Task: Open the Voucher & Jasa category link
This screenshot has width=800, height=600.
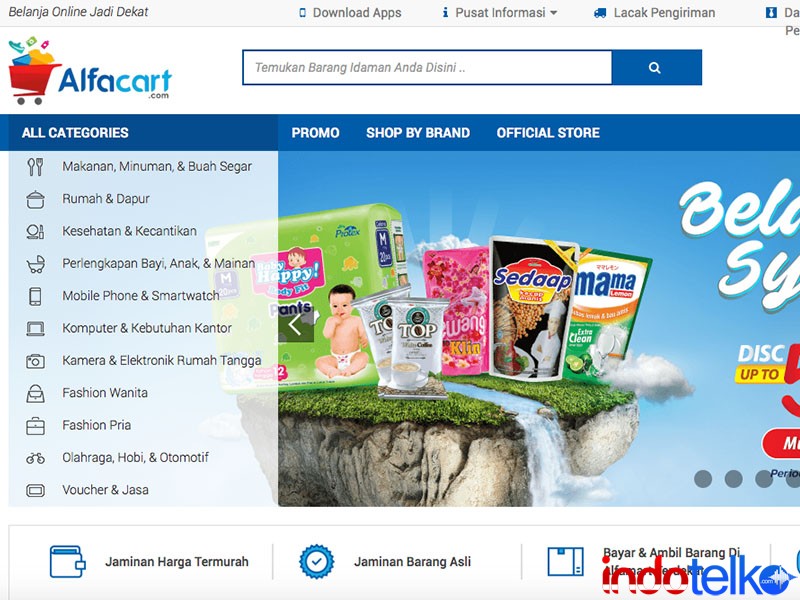Action: (105, 490)
